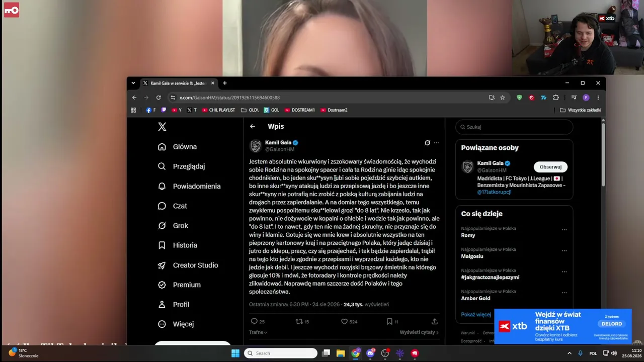Open Powiadomienia notifications
644x362 pixels.
click(189, 186)
